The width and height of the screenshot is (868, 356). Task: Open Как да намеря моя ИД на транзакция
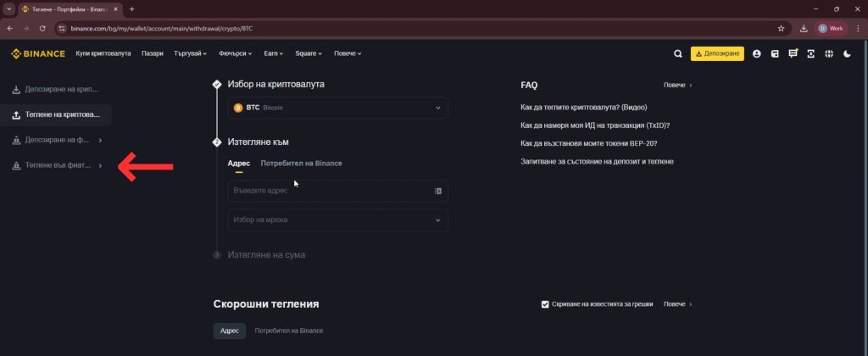[596, 125]
